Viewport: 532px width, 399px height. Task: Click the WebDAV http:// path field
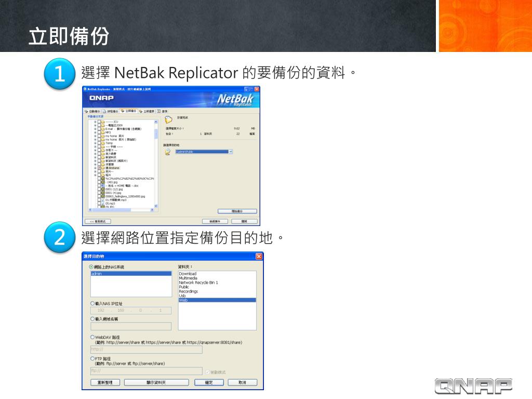pyautogui.click(x=147, y=350)
